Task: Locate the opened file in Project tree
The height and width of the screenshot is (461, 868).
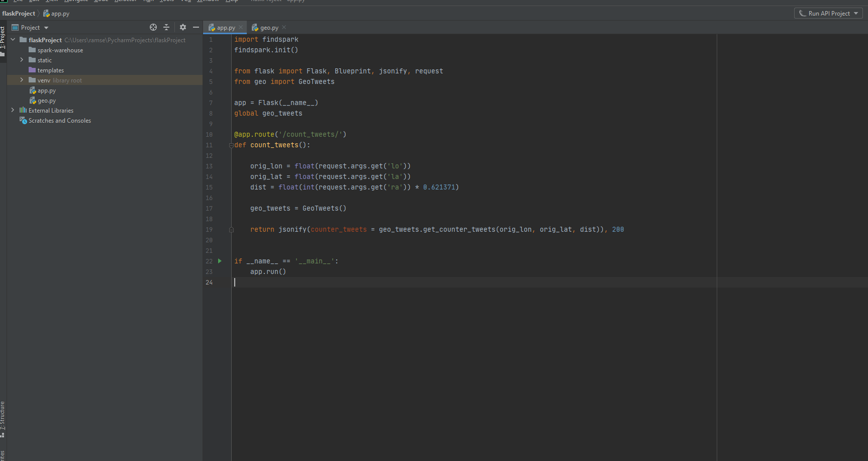Action: pos(153,27)
